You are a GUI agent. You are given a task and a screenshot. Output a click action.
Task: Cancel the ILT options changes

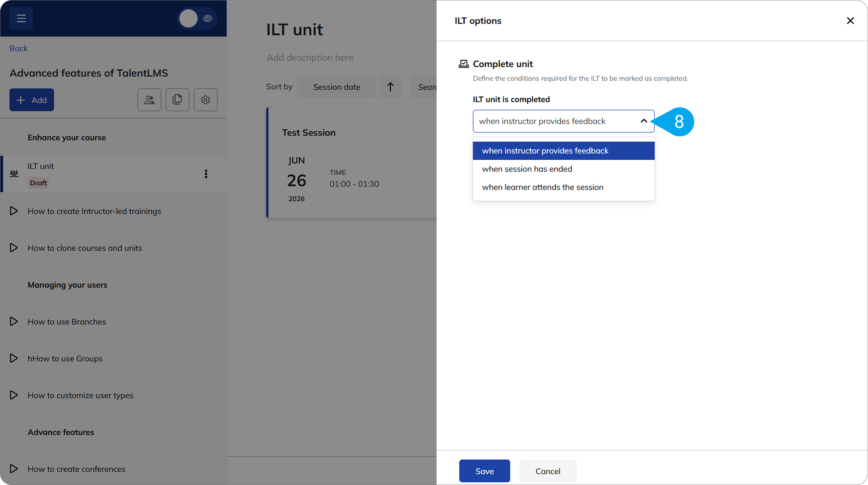[548, 471]
